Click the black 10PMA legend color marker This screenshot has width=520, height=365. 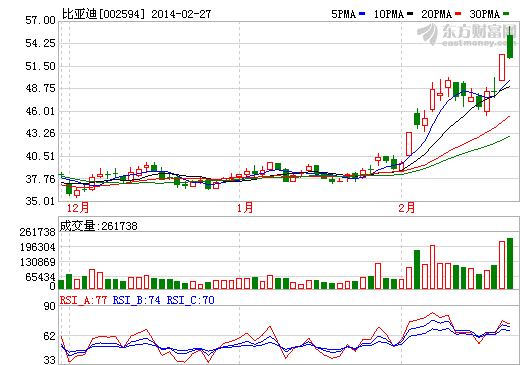tap(410, 14)
